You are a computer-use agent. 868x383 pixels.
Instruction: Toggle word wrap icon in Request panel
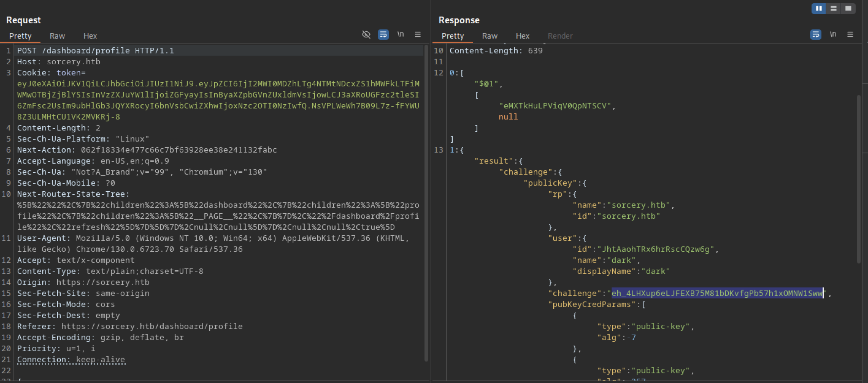(x=383, y=35)
